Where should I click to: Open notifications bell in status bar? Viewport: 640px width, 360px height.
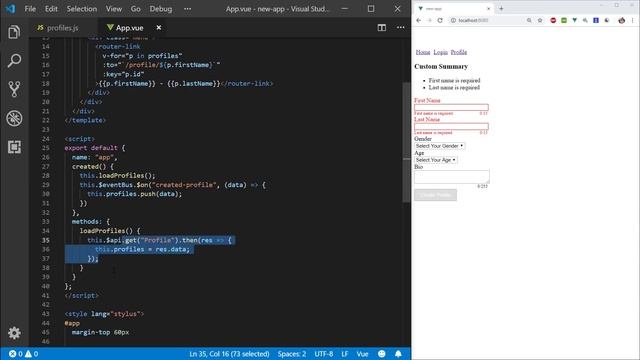pos(398,354)
